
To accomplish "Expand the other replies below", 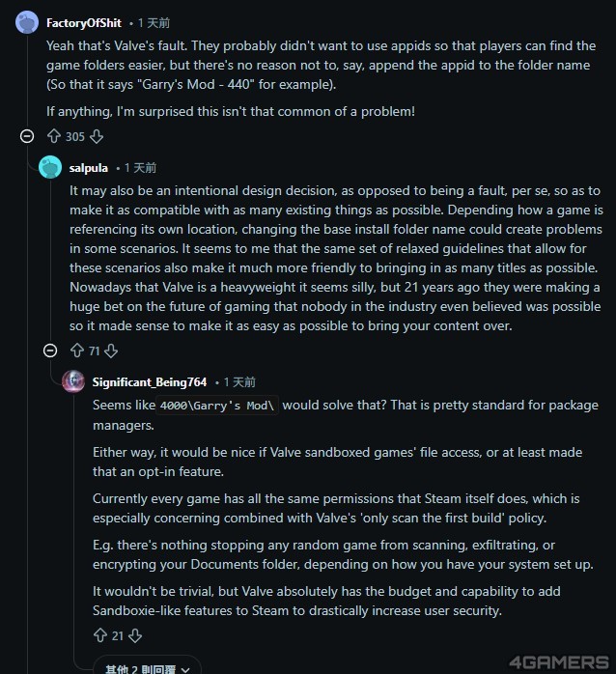I will tap(148, 667).
